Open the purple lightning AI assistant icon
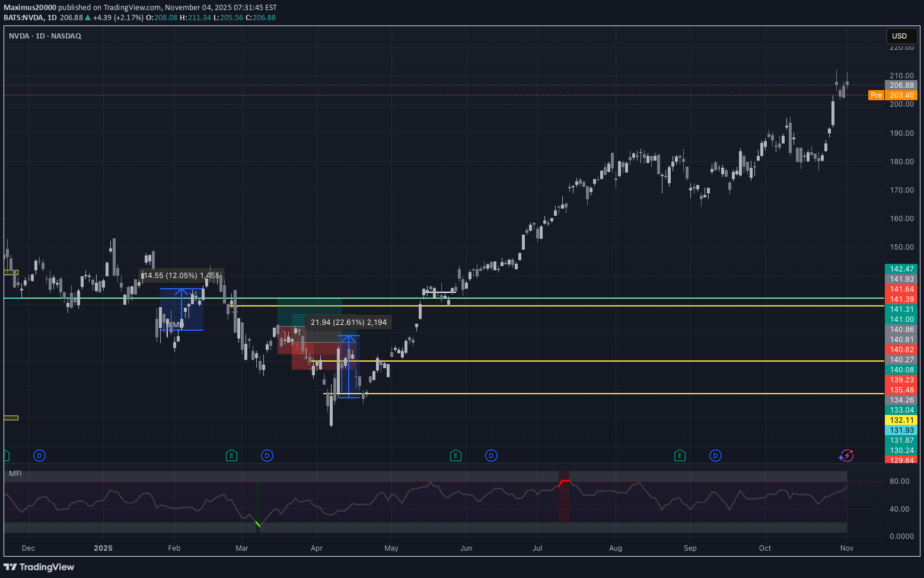The image size is (924, 578). 846,455
